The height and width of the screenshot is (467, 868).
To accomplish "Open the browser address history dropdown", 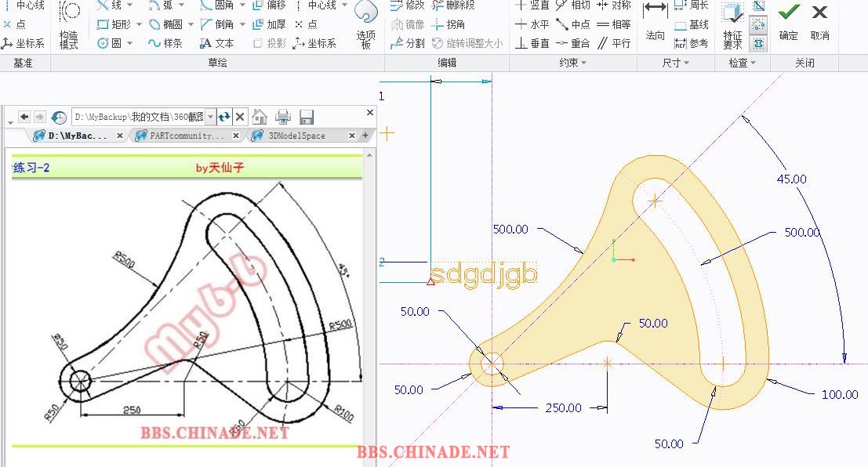I will coord(210,117).
